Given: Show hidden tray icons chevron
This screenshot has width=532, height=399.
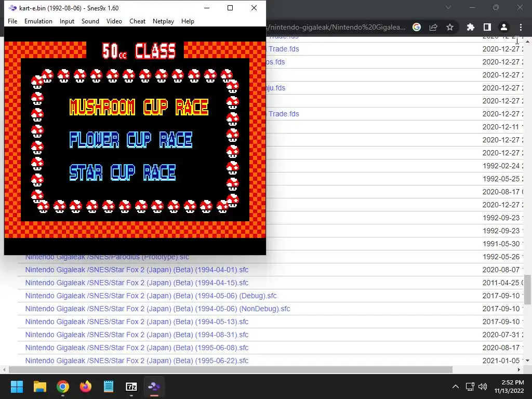Looking at the screenshot, I should tap(456, 387).
